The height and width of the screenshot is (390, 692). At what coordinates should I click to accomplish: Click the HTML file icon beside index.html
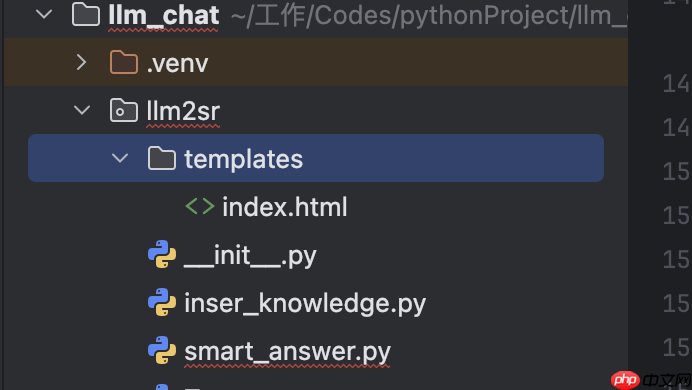click(x=200, y=206)
